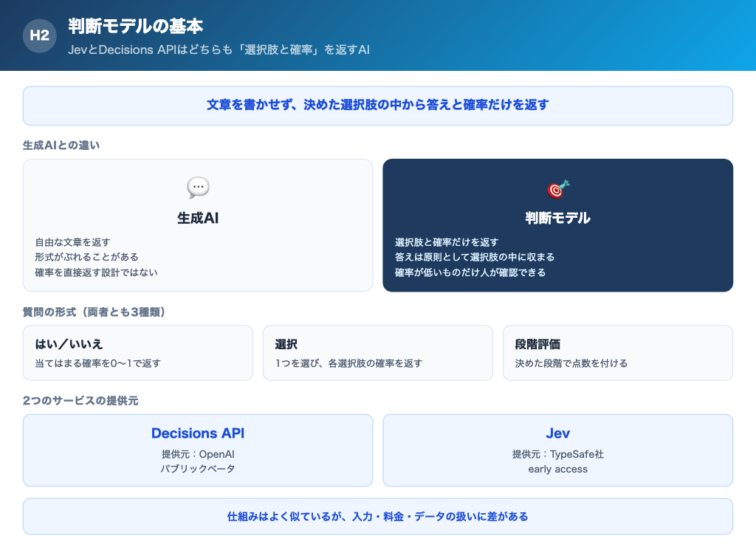The image size is (756, 550).
Task: Click the text パブリックベータ
Action: [x=198, y=469]
